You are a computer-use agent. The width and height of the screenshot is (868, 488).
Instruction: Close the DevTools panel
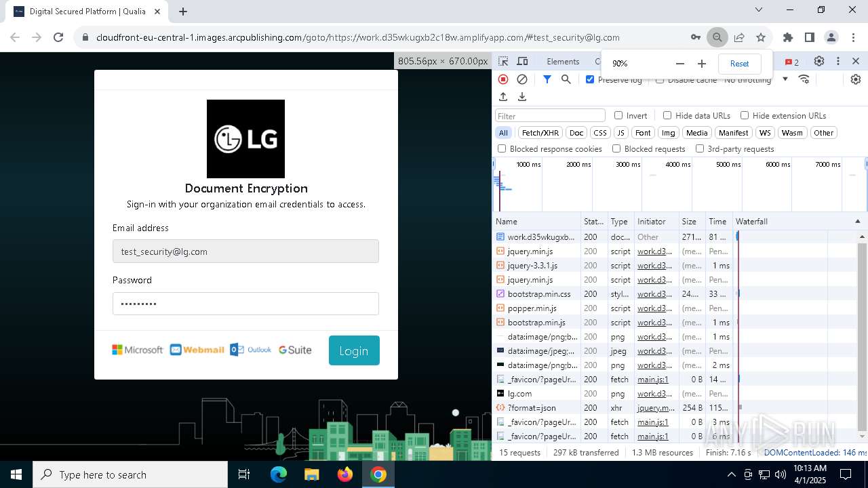tap(856, 62)
